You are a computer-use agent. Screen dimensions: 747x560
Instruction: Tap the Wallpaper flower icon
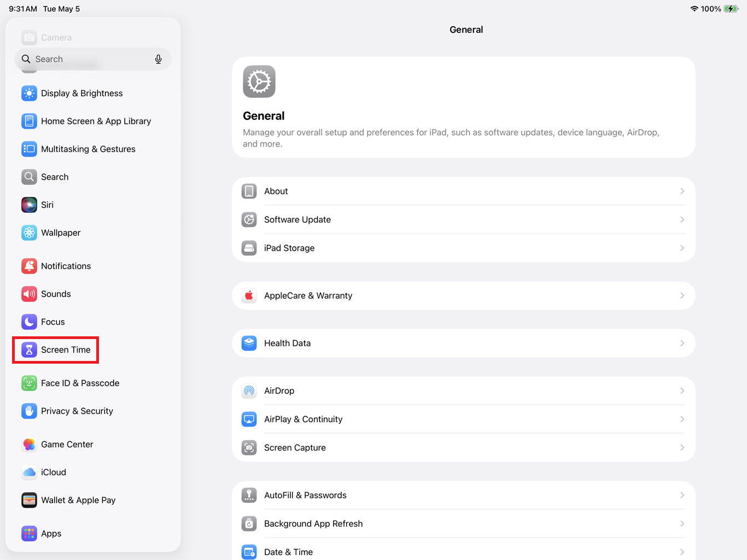29,233
